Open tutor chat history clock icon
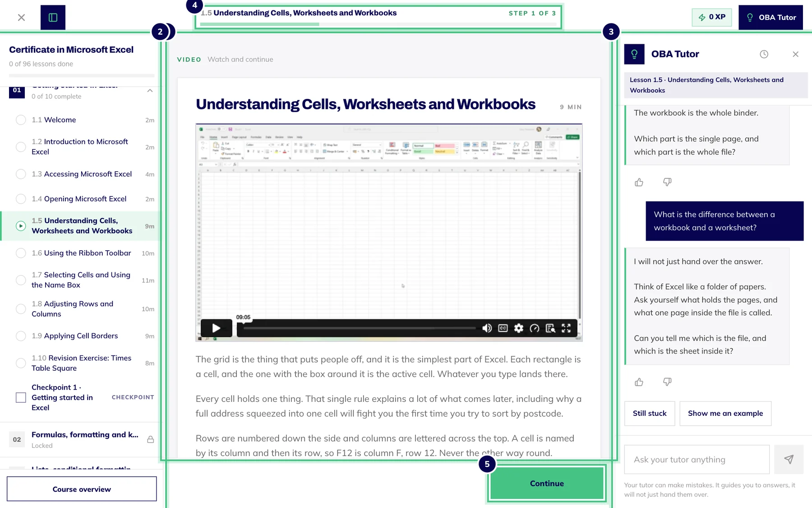Viewport: 812px width, 508px height. tap(764, 54)
